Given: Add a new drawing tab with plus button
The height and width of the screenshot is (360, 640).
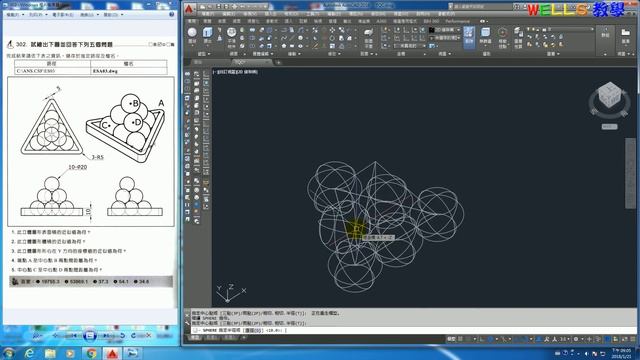Looking at the screenshot, I should coord(278,62).
